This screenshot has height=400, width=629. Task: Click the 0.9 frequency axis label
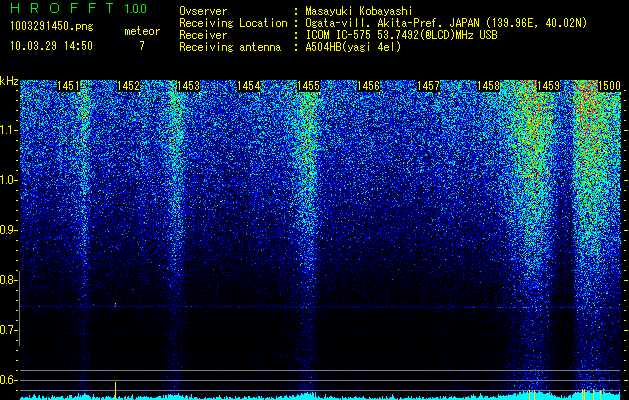(x=8, y=230)
